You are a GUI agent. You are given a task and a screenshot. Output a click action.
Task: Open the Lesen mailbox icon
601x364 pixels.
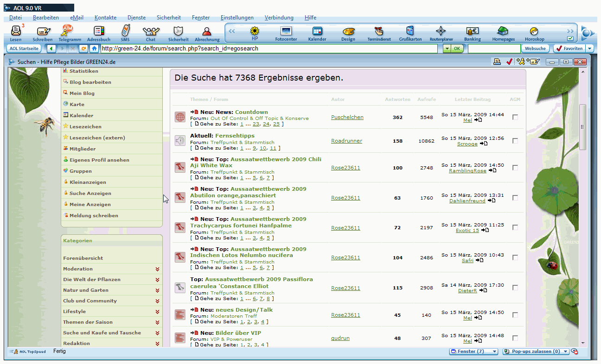click(15, 32)
